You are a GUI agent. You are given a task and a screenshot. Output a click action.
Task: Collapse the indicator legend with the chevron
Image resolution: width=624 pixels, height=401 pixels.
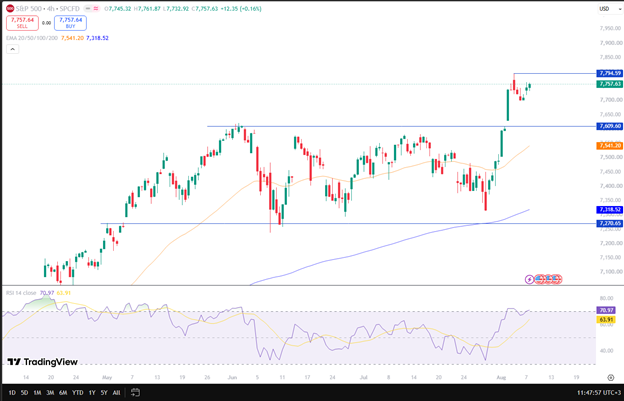12,49
